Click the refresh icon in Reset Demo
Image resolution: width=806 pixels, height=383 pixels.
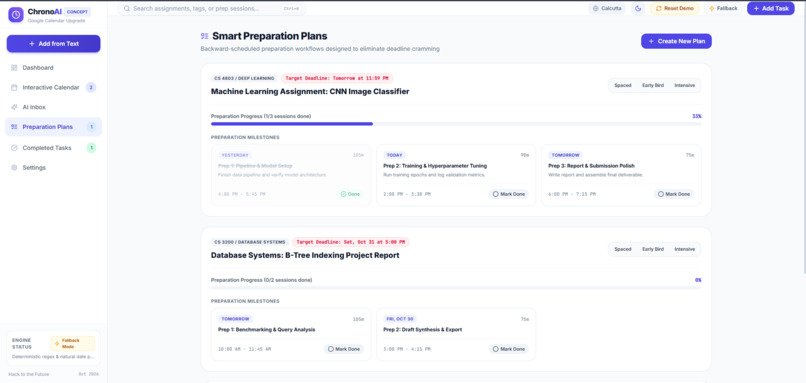pos(658,9)
